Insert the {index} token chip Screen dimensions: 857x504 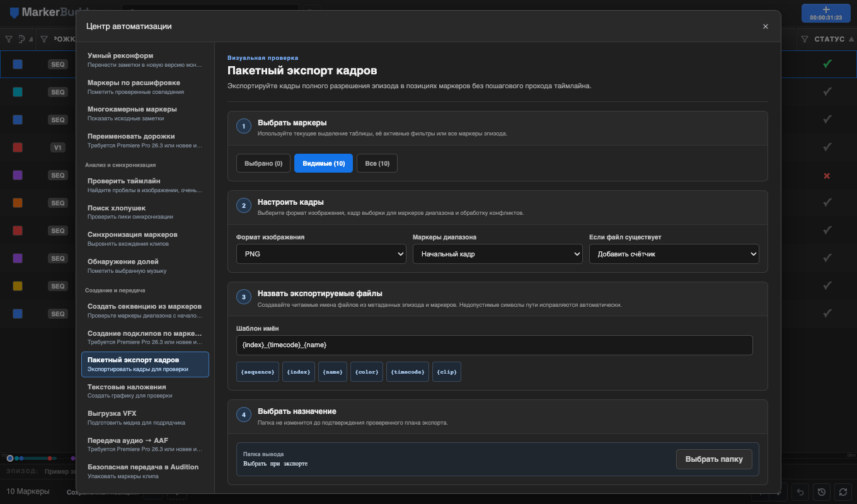point(298,372)
